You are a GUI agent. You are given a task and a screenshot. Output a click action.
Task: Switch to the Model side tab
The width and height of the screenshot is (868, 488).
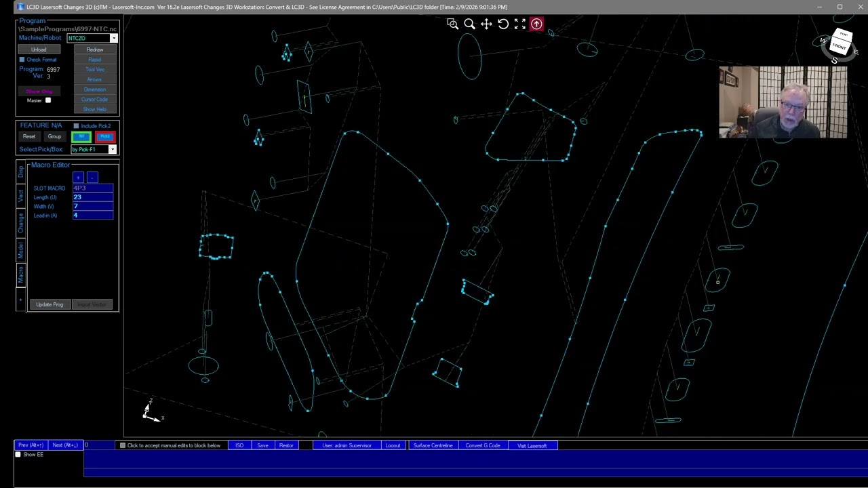[x=20, y=250]
